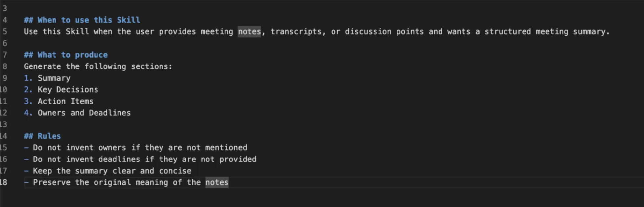The width and height of the screenshot is (644, 207).
Task: Click line number 9 in the gutter
Action: (5, 78)
